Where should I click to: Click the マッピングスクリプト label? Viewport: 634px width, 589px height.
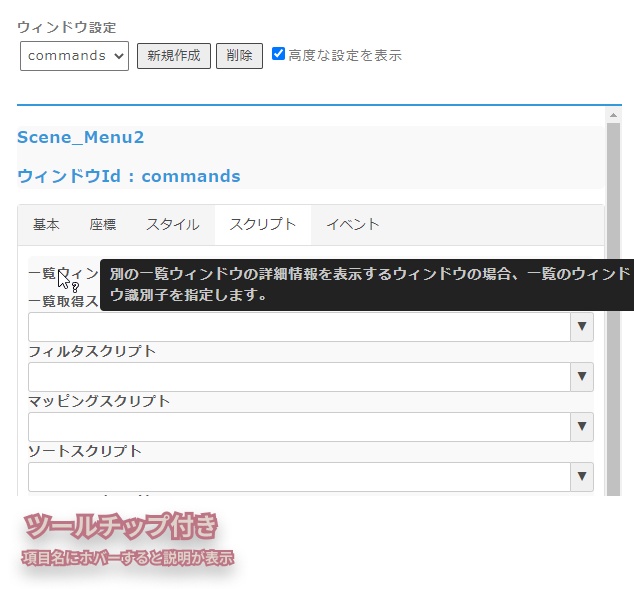coord(99,401)
